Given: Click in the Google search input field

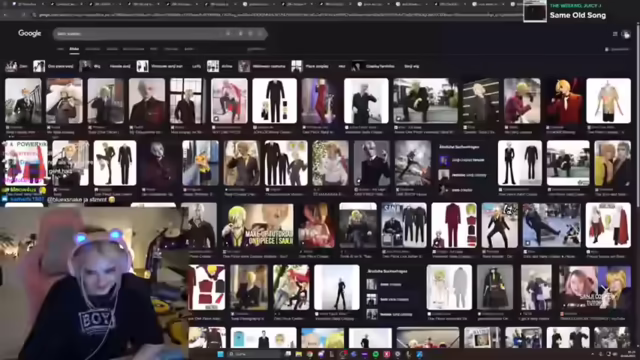Looking at the screenshot, I should 139,33.
